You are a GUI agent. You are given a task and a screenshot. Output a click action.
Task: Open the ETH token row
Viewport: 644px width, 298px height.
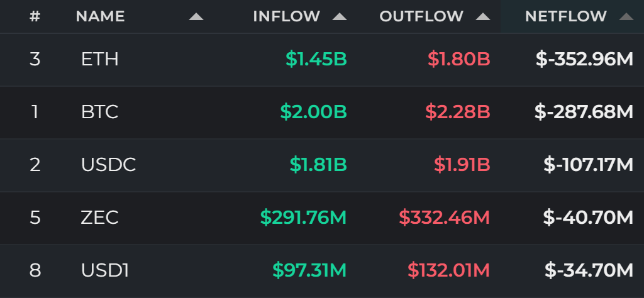point(322,60)
